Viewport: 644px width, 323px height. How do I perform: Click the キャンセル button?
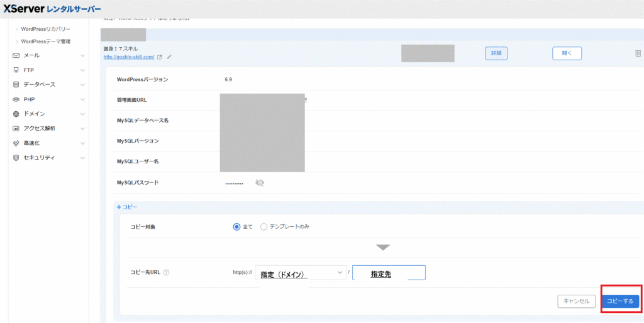point(576,301)
